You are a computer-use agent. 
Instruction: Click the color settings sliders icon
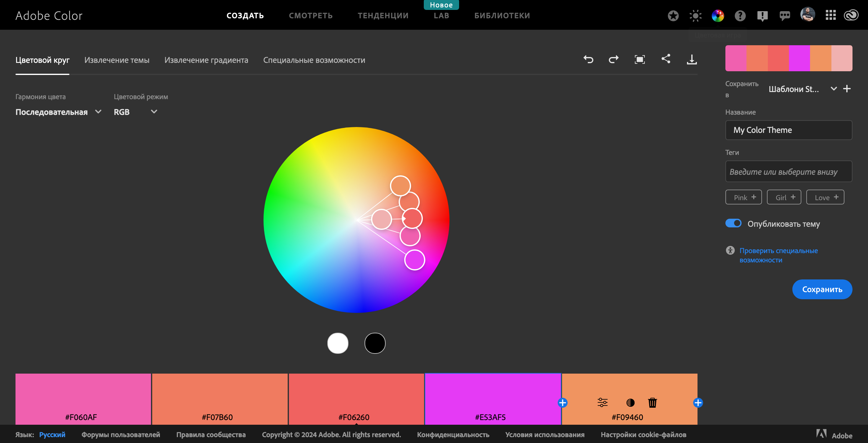tap(602, 402)
